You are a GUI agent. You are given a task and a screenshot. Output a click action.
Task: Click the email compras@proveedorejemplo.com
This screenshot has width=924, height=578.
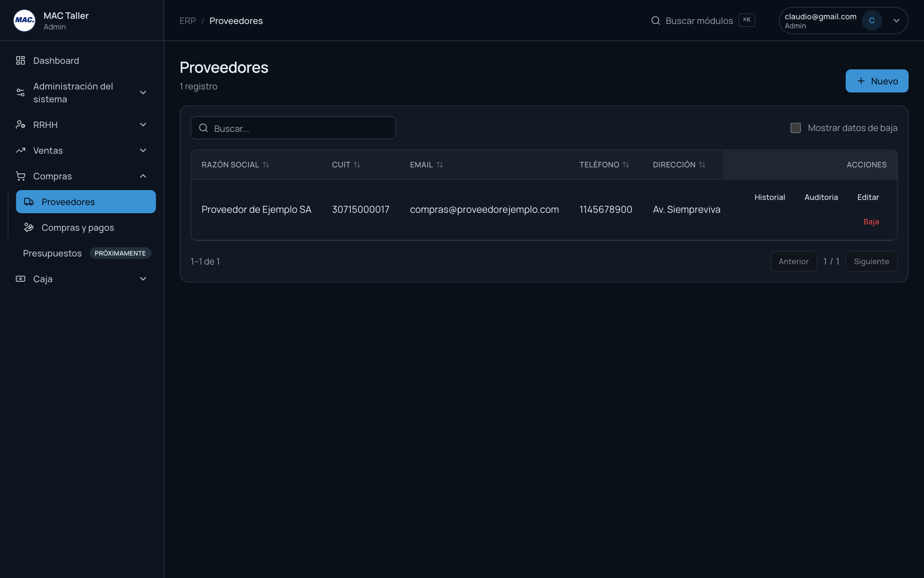tap(484, 209)
